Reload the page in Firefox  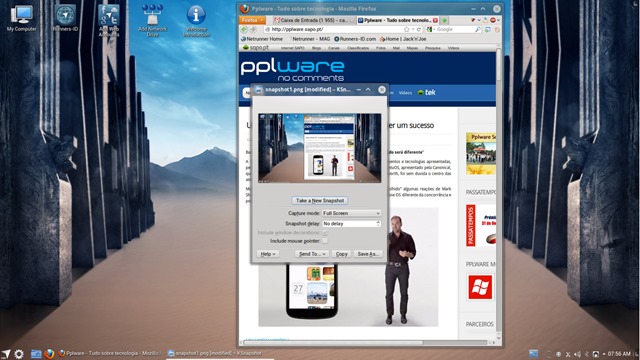click(x=418, y=29)
